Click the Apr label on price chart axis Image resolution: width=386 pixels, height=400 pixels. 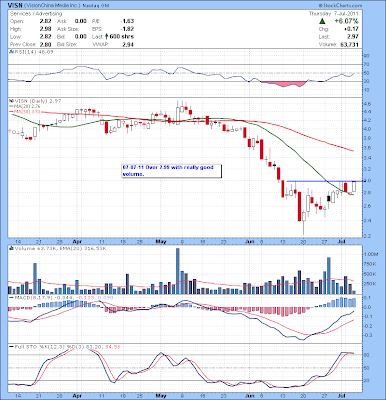tap(77, 241)
